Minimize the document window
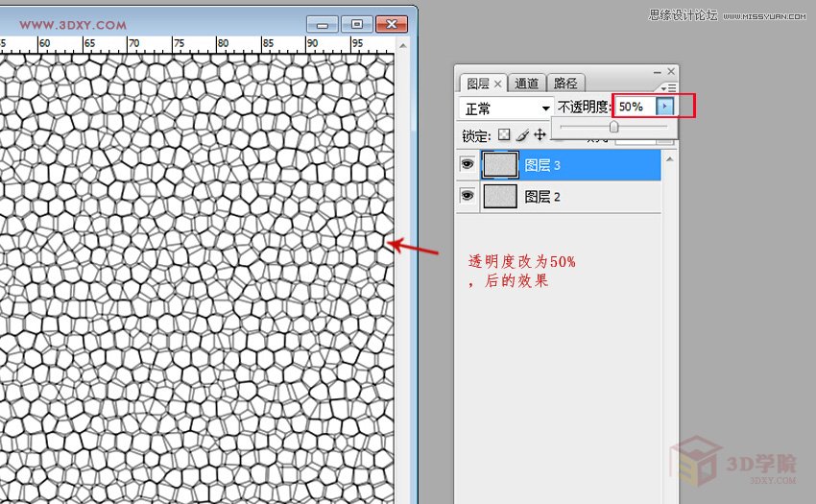 point(323,24)
